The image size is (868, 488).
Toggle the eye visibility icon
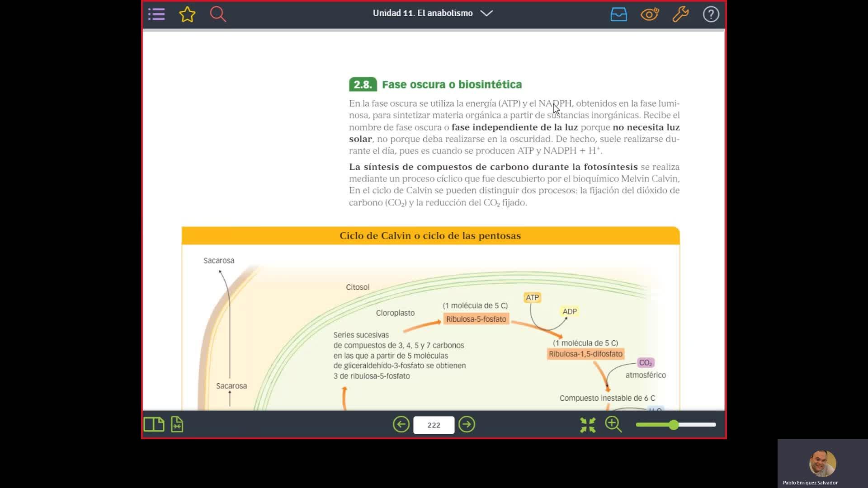coord(650,14)
